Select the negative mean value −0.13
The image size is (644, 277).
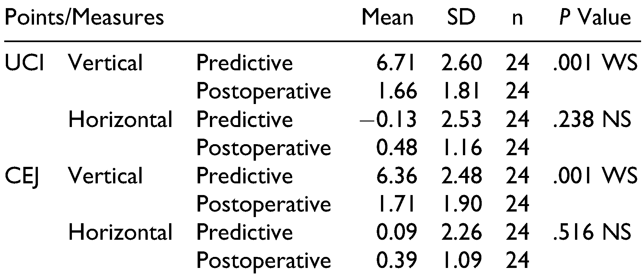pyautogui.click(x=389, y=120)
